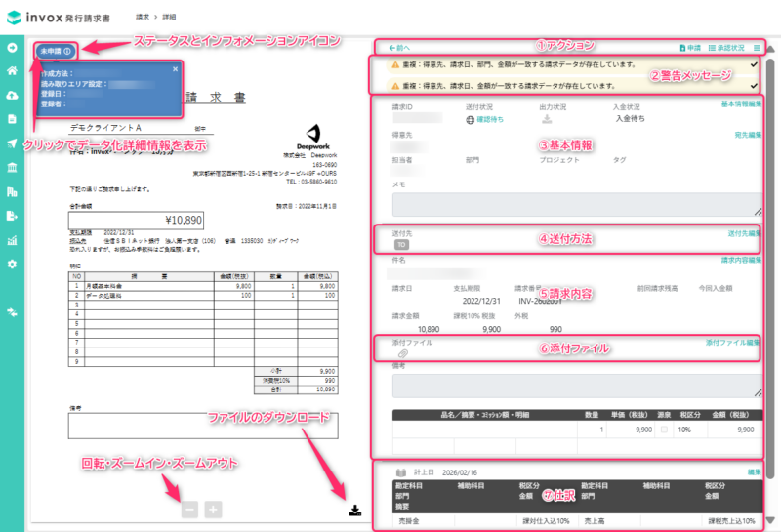Go back with the 前へ link
781x532 pixels.
pos(399,48)
